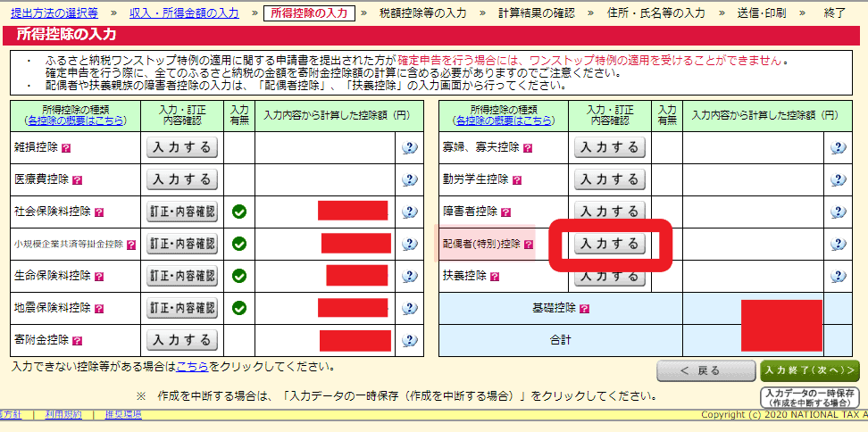Open 訂正・内容確認 for 生命保険料控除

click(182, 276)
